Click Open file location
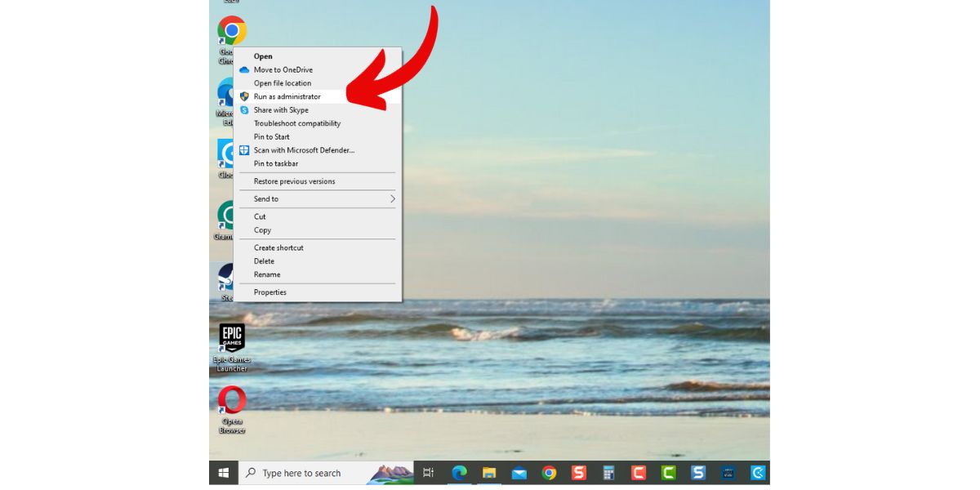 pyautogui.click(x=282, y=83)
